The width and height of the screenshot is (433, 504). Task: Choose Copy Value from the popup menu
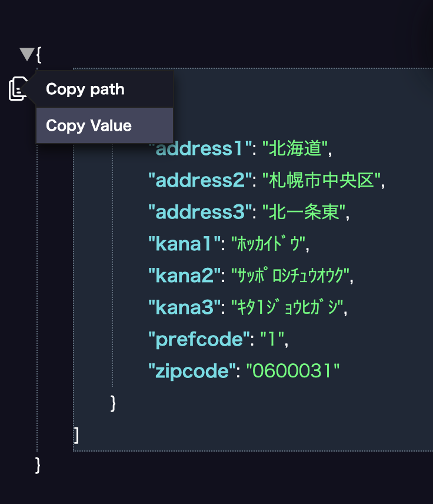click(104, 125)
